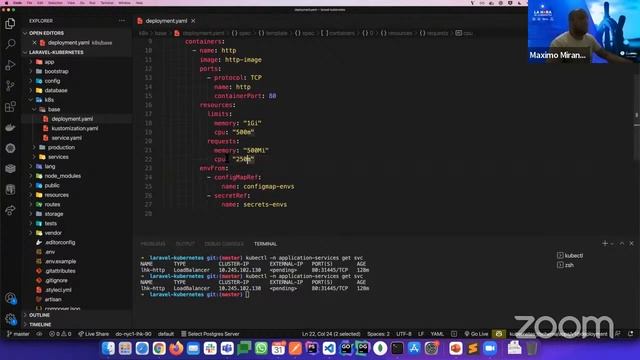The width and height of the screenshot is (640, 360).
Task: Open Firefox from the Dock
Action: 176,348
